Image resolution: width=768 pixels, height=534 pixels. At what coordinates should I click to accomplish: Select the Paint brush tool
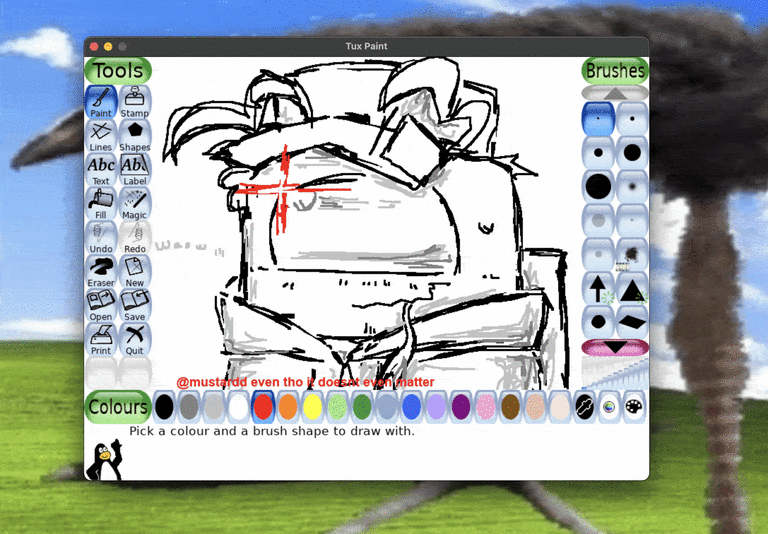tap(101, 102)
